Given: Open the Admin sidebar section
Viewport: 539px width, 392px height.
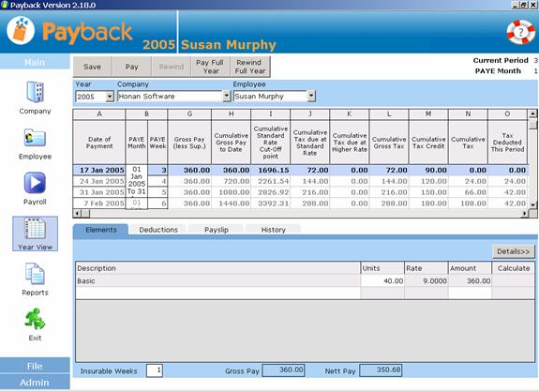Looking at the screenshot, I should pos(35,382).
